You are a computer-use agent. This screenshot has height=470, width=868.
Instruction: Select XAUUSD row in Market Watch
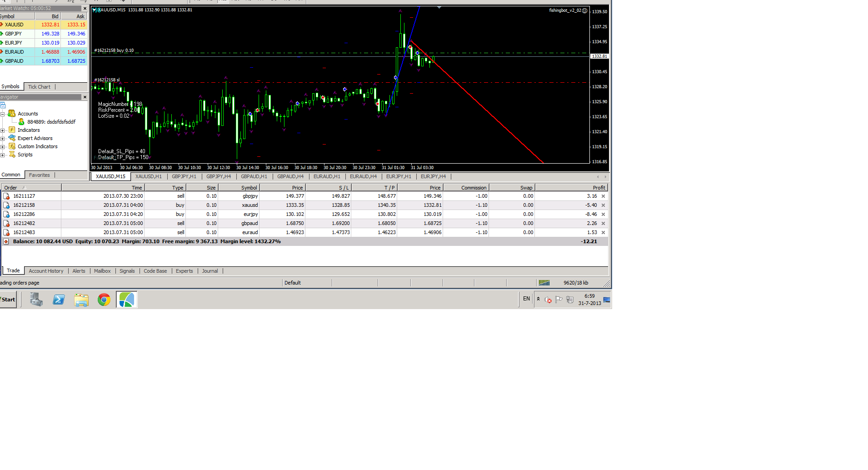[44, 25]
